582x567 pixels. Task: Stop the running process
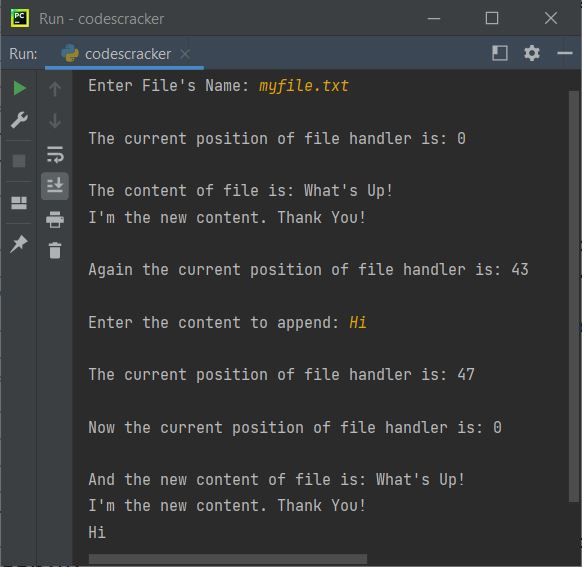tap(19, 161)
